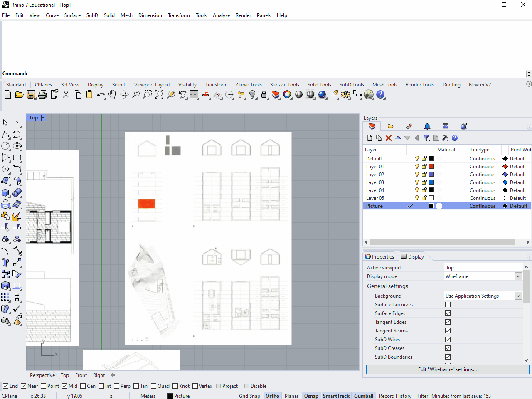Enable the Surface Isocurves checkbox
This screenshot has width=532, height=399.
pyautogui.click(x=448, y=305)
